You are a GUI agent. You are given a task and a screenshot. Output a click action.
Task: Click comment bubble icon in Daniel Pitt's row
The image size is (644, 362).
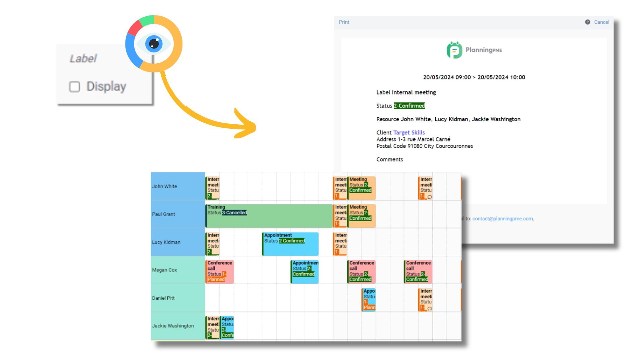(430, 308)
